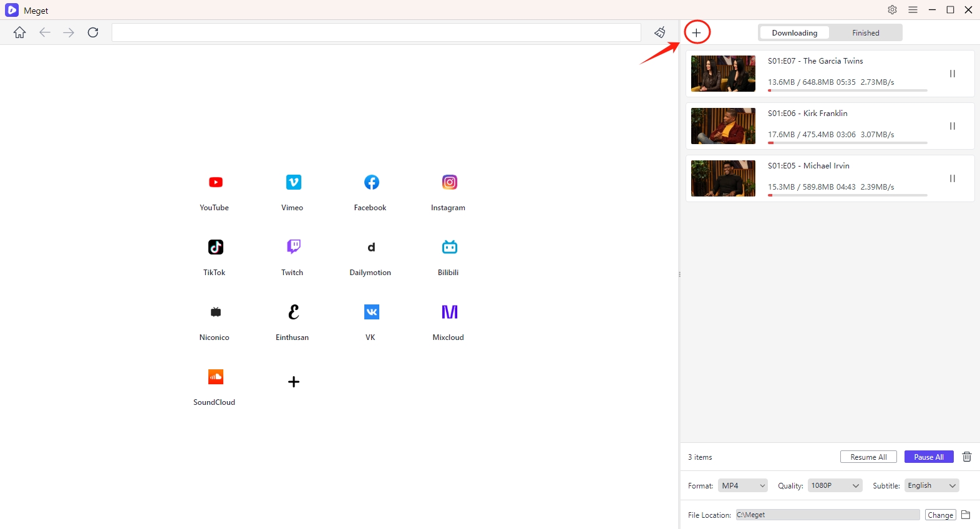
Task: Maximize the Meget window
Action: tap(950, 10)
